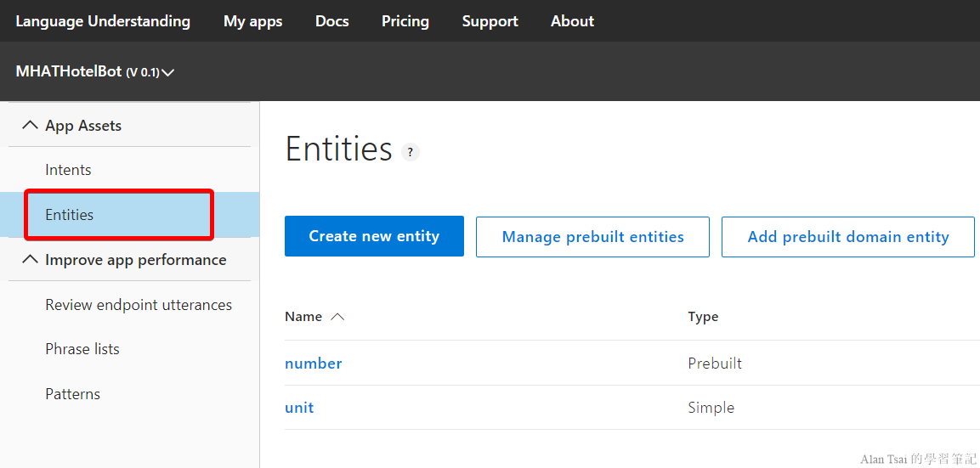Click the Language Understanding home title

click(x=103, y=21)
